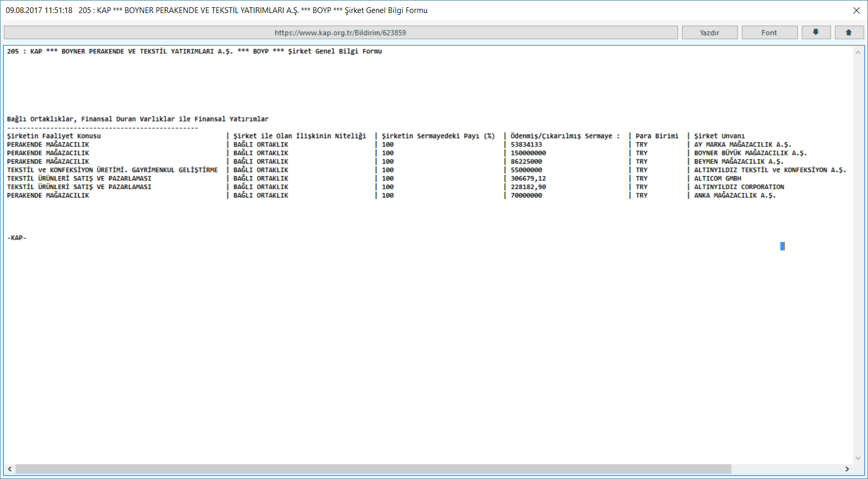Click the '-KAP-' footer text
868x479 pixels.
[17, 238]
